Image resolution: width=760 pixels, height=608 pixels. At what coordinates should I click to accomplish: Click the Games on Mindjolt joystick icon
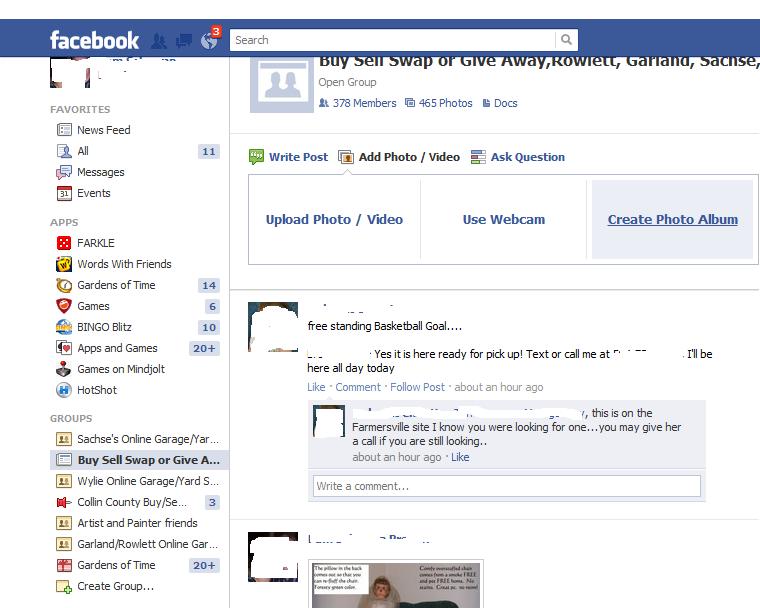click(63, 369)
